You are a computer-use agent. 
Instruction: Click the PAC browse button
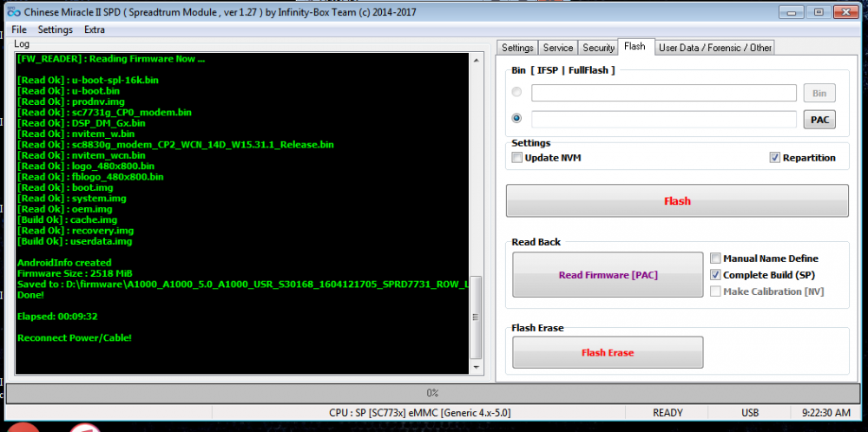coord(819,119)
